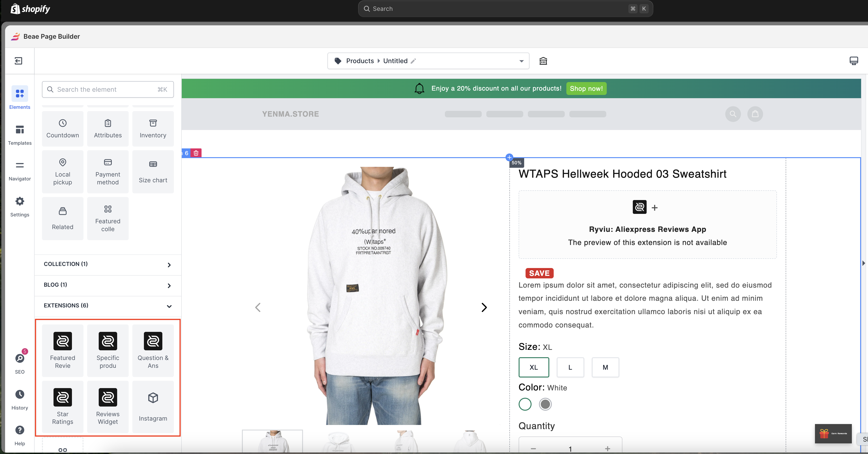Click the blue plus add-column handle

coord(509,157)
